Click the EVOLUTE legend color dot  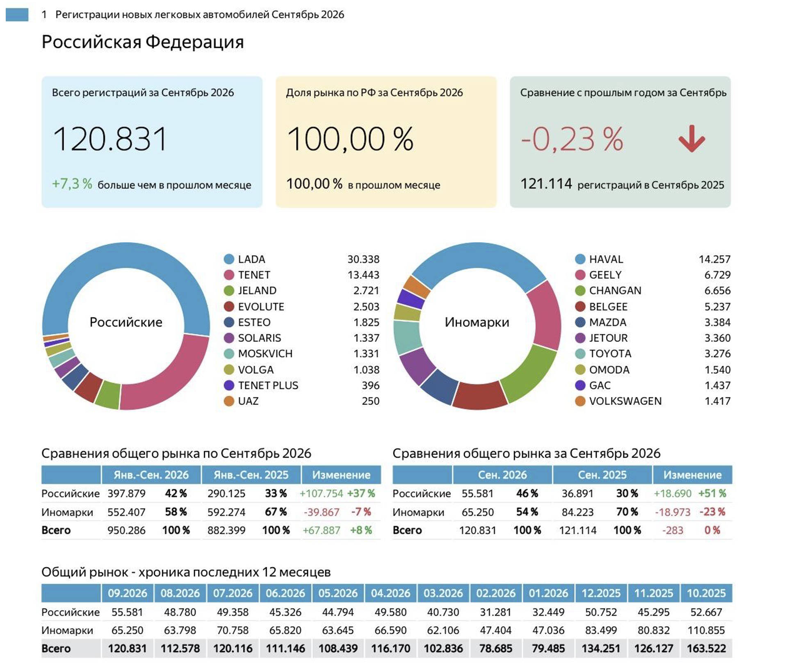229,306
